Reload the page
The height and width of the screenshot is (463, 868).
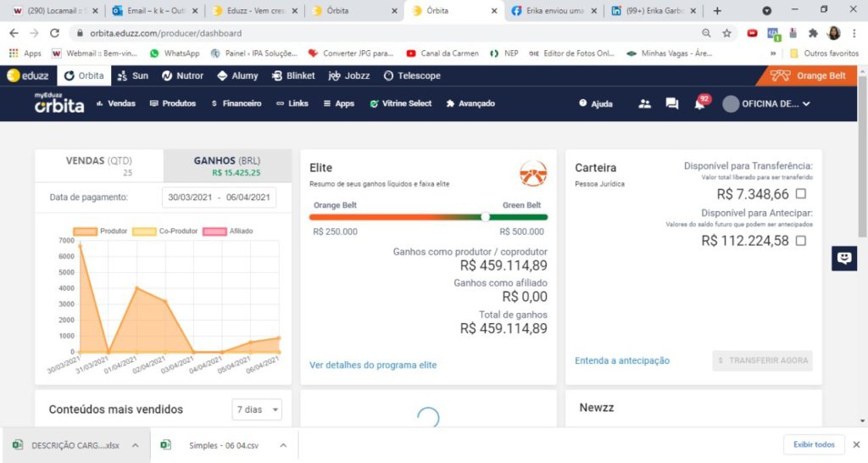tap(54, 33)
